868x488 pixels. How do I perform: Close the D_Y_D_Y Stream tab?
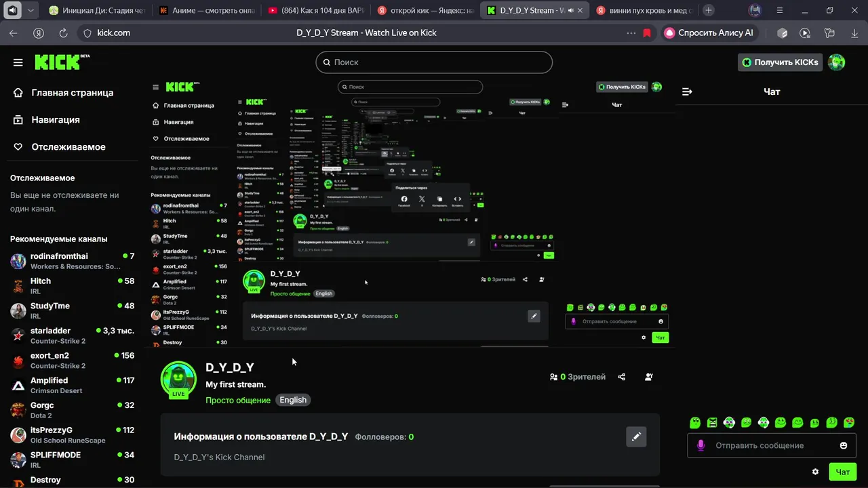(x=580, y=11)
